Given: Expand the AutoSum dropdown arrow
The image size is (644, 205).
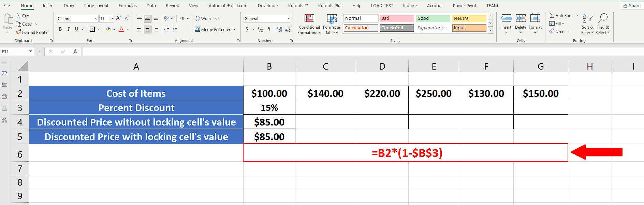Looking at the screenshot, I should pyautogui.click(x=577, y=16).
